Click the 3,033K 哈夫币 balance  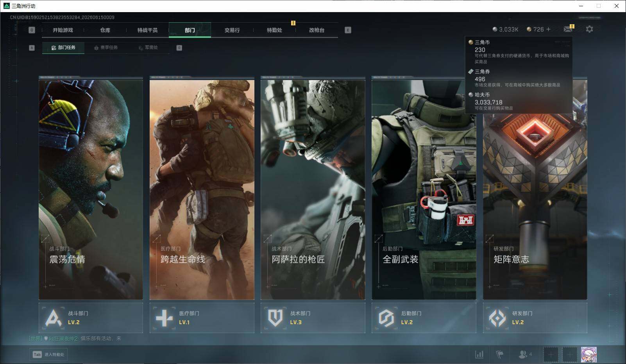pos(505,29)
